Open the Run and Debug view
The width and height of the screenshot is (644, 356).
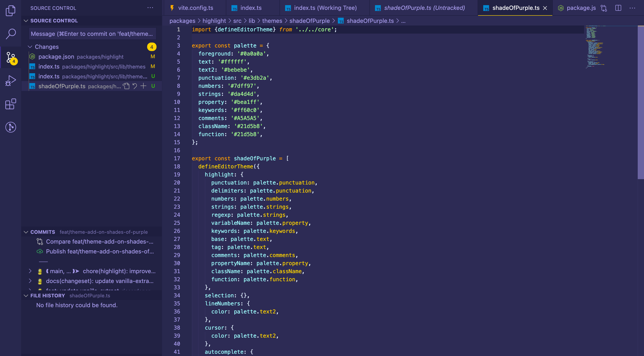click(11, 80)
